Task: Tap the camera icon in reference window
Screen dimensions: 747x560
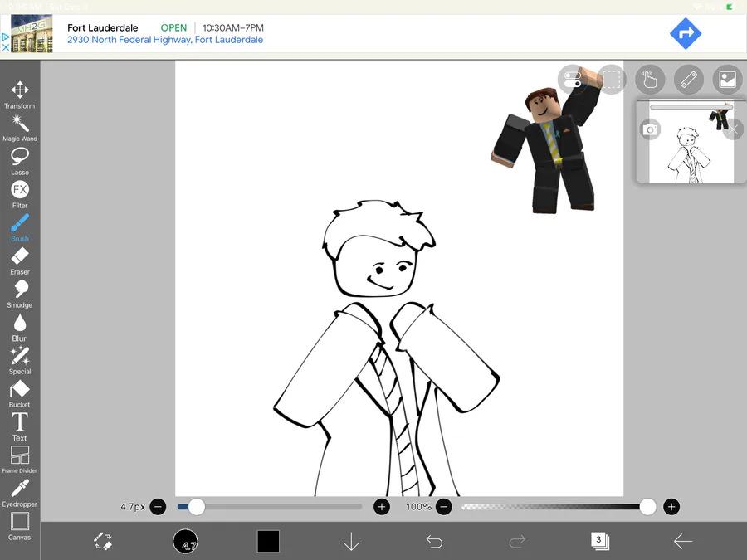Action: pos(650,129)
